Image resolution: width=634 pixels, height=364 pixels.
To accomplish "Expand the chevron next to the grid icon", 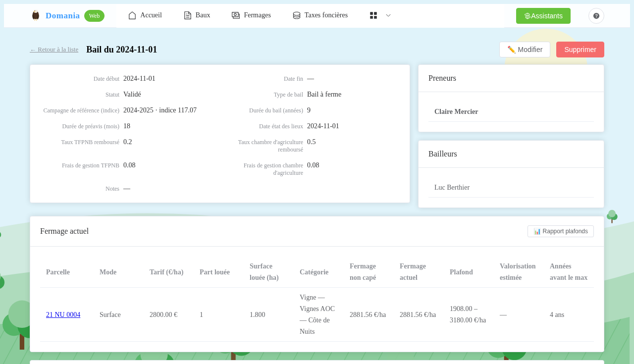I will click(388, 15).
